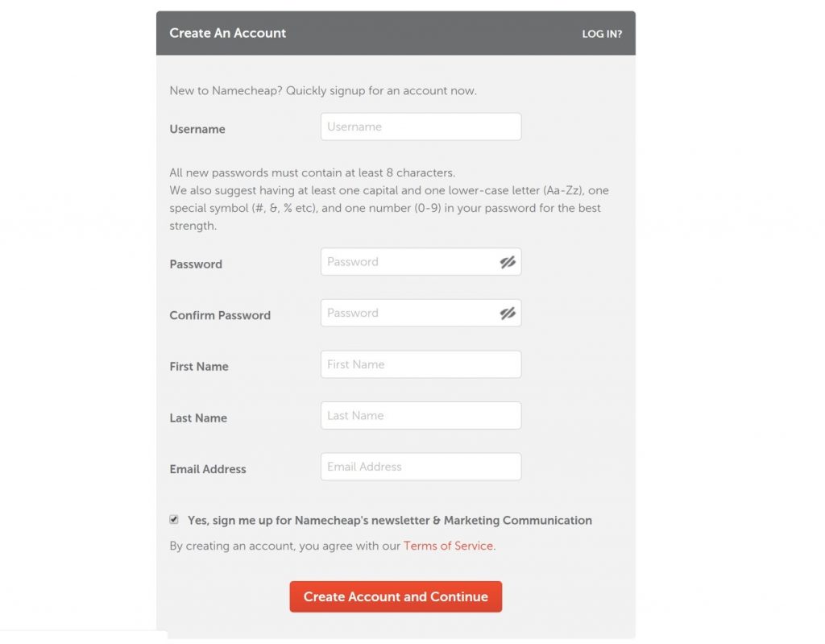Open the Terms of Service link

pyautogui.click(x=448, y=546)
